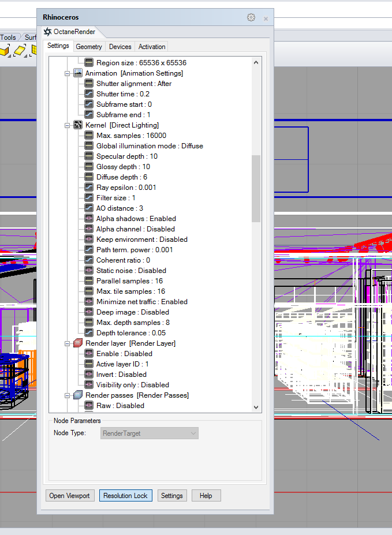Toggle Visibility only boolean icon

(89, 384)
